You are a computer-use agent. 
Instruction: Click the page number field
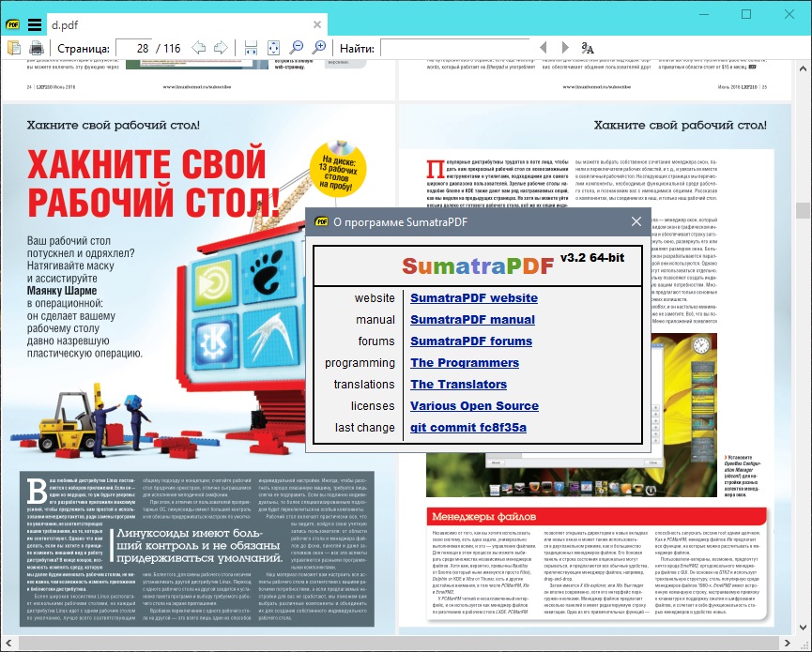coord(136,48)
